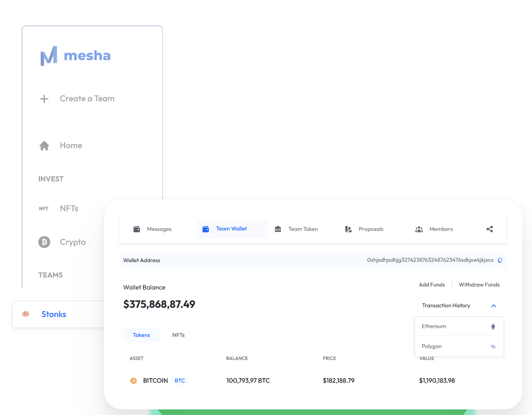Click the Bitcoin Crypto sidebar icon
The image size is (532, 415).
click(x=44, y=242)
